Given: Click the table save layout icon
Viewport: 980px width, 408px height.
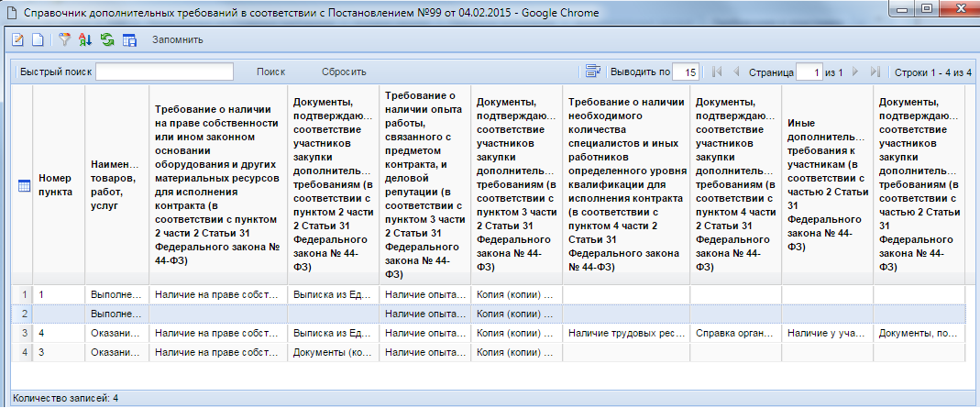Looking at the screenshot, I should click(x=129, y=40).
